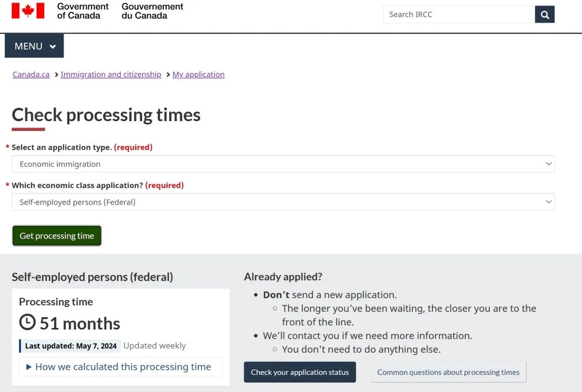Go to My application breadcrumb link
Screen dimensions: 582x392
pyautogui.click(x=198, y=74)
